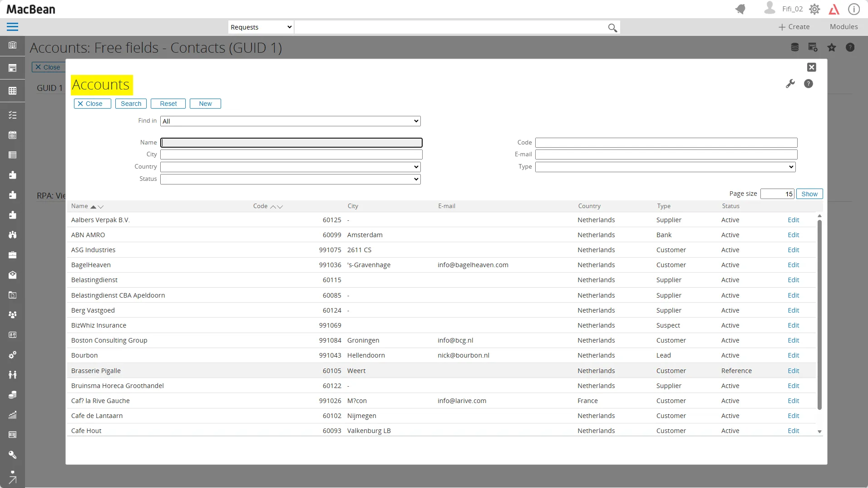Image resolution: width=868 pixels, height=488 pixels.
Task: Open the Modules menu
Action: click(x=843, y=27)
